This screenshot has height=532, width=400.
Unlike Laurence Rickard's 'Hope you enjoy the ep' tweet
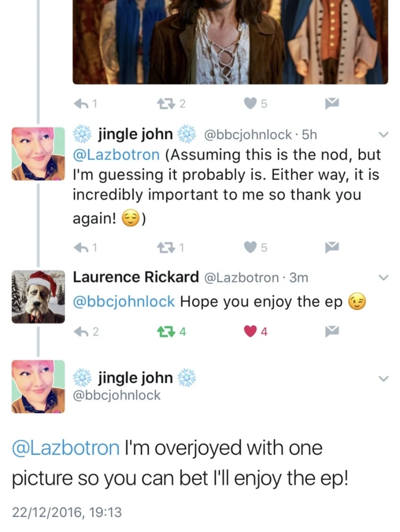point(250,331)
